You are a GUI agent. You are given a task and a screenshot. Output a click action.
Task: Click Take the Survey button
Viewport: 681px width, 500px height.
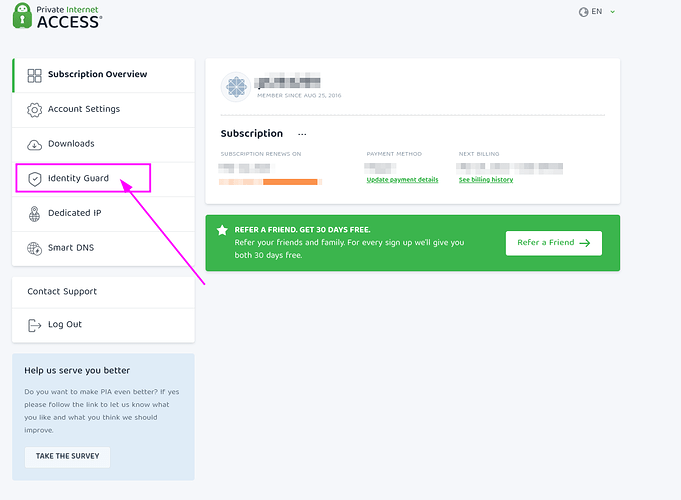point(67,457)
